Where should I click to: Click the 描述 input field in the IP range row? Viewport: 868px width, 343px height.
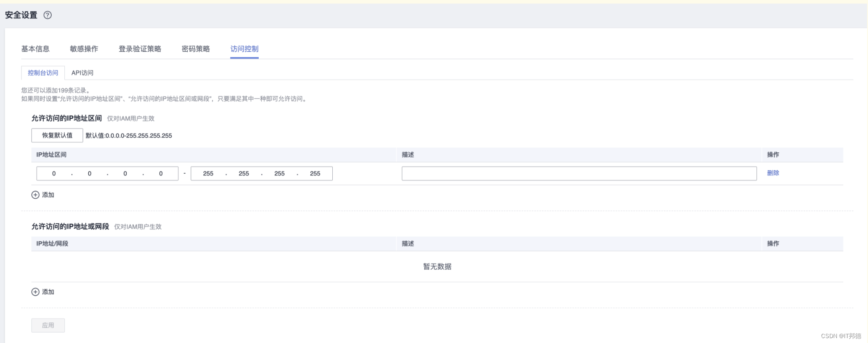tap(579, 173)
